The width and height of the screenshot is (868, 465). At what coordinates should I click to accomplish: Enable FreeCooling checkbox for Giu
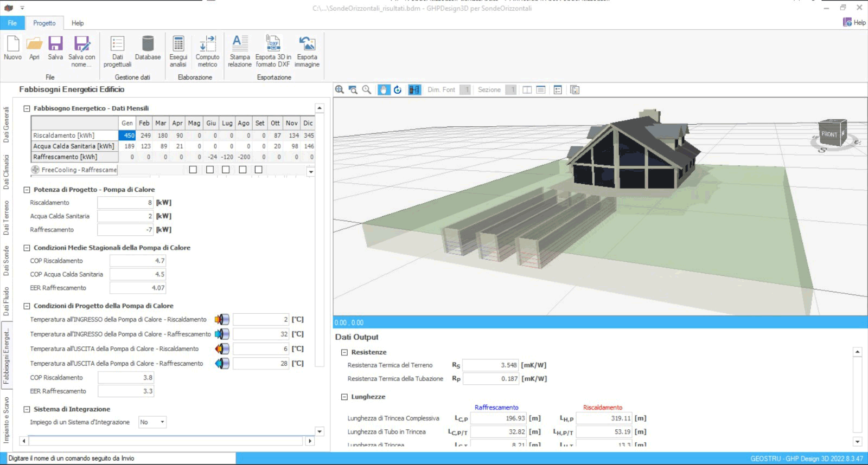pyautogui.click(x=210, y=170)
